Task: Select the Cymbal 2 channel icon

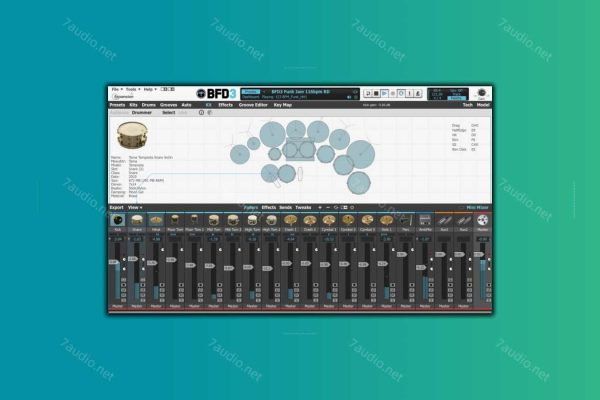Action: coord(348,220)
